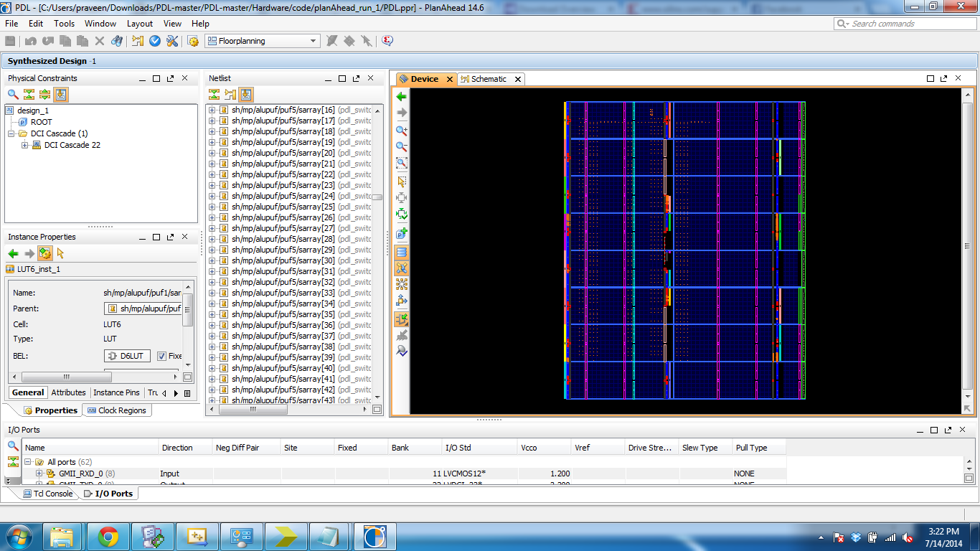Zoom in on the Device view
The image size is (980, 551).
coord(402,131)
